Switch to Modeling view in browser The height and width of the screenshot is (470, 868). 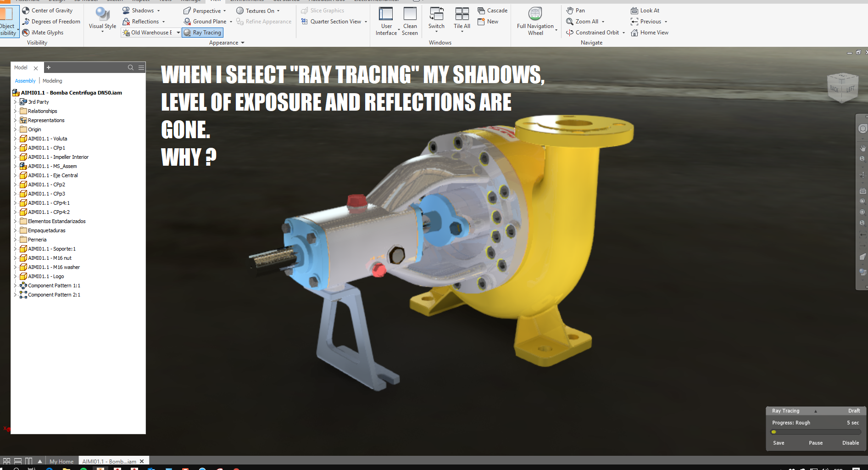click(x=52, y=81)
